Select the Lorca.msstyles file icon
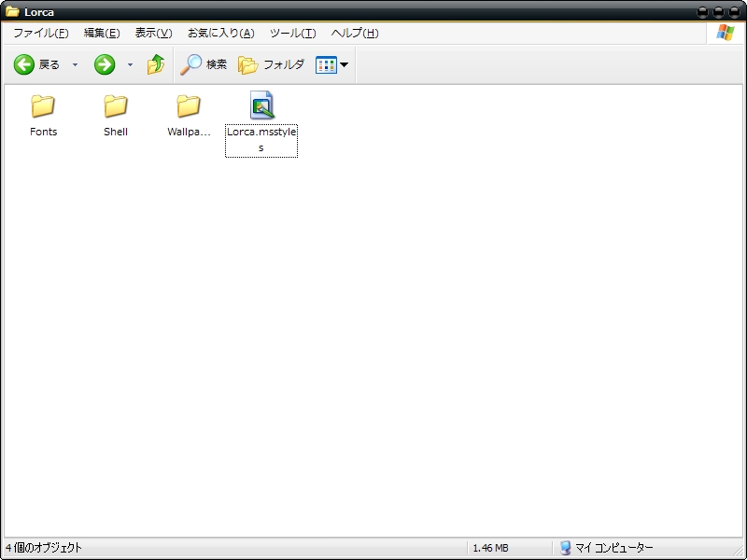This screenshot has width=747, height=560. point(261,105)
